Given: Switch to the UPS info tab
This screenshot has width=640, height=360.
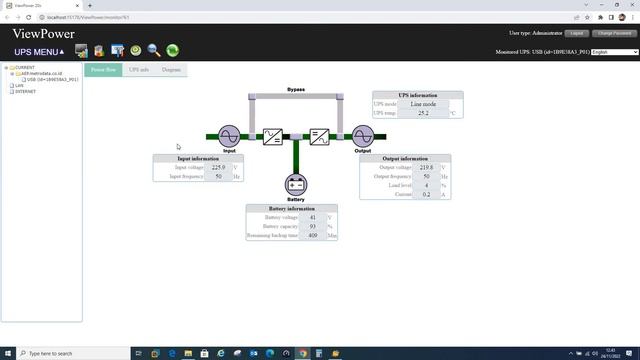Looking at the screenshot, I should click(x=139, y=70).
